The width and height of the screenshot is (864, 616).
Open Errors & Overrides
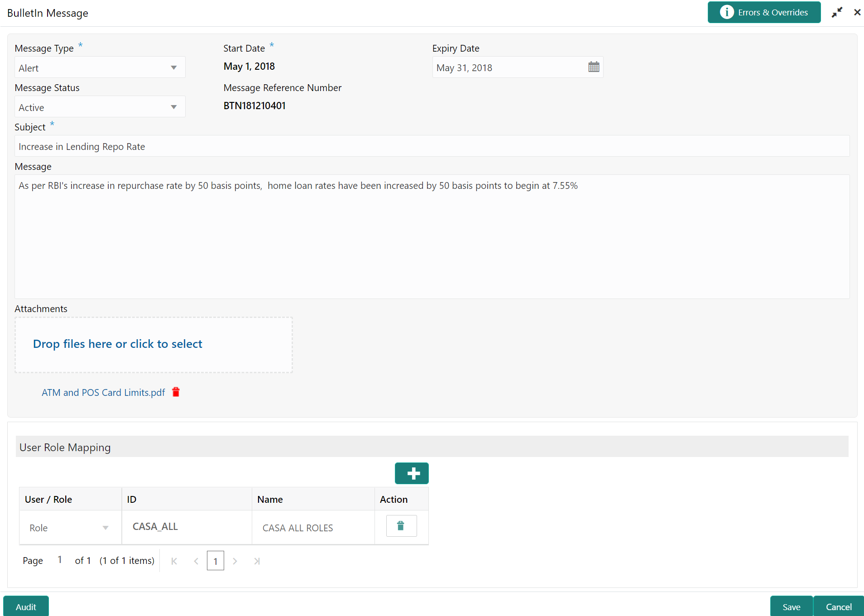click(764, 12)
